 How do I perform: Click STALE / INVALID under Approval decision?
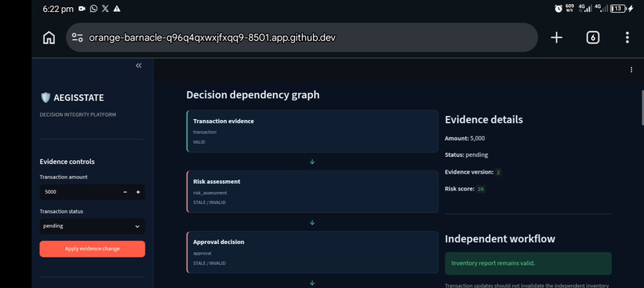[209, 263]
